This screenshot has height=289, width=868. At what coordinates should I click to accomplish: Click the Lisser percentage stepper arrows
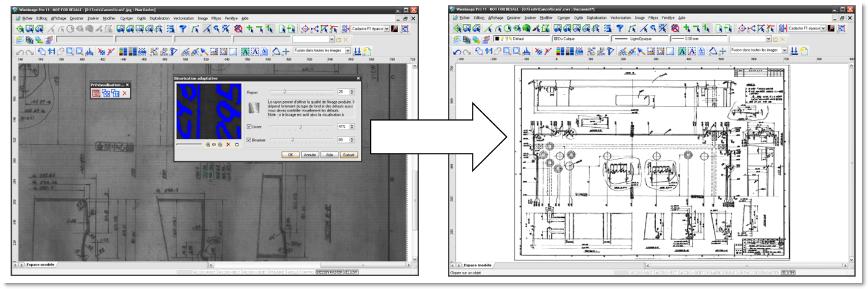click(352, 127)
